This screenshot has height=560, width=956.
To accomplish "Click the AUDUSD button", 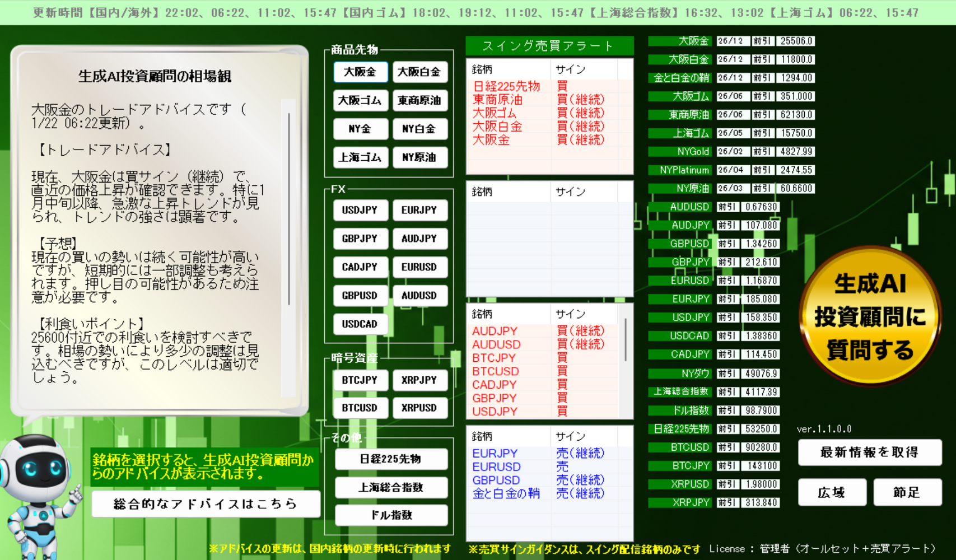I will (419, 296).
